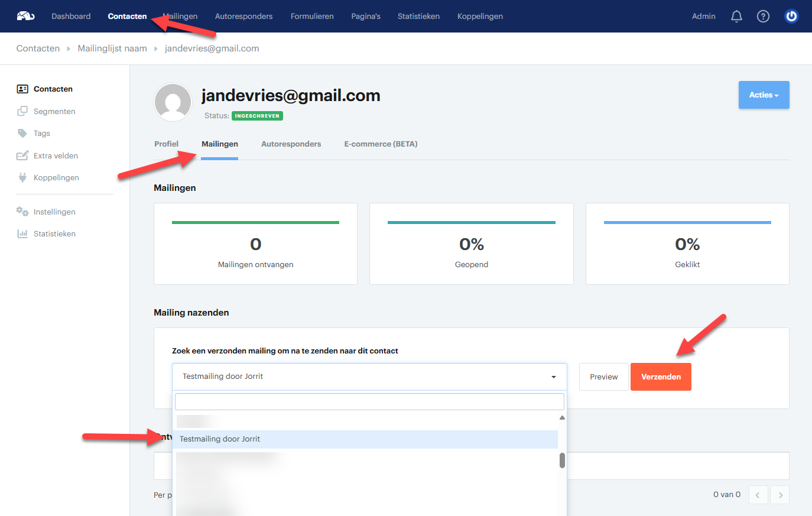
Task: Open Autoresponders in the top navigation
Action: point(243,17)
